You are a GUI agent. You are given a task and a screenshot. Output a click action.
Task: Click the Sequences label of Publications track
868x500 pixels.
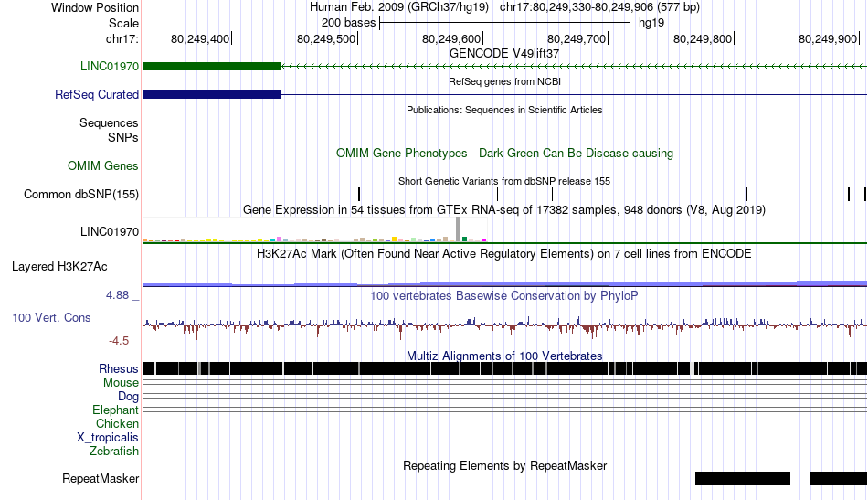tap(109, 122)
